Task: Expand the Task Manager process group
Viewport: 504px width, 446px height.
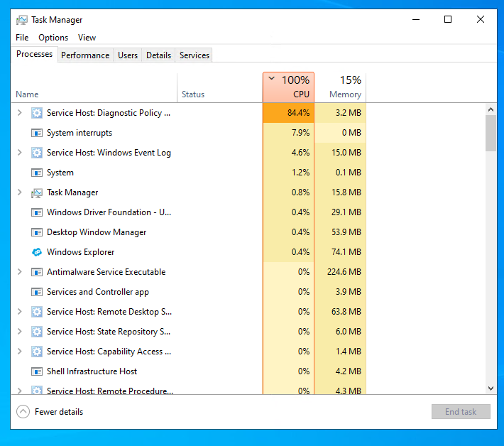Action: click(19, 192)
